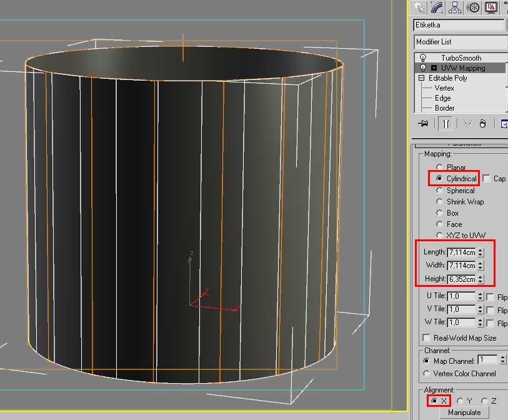Enable the Cap checkbox
This screenshot has width=508, height=420.
(487, 179)
